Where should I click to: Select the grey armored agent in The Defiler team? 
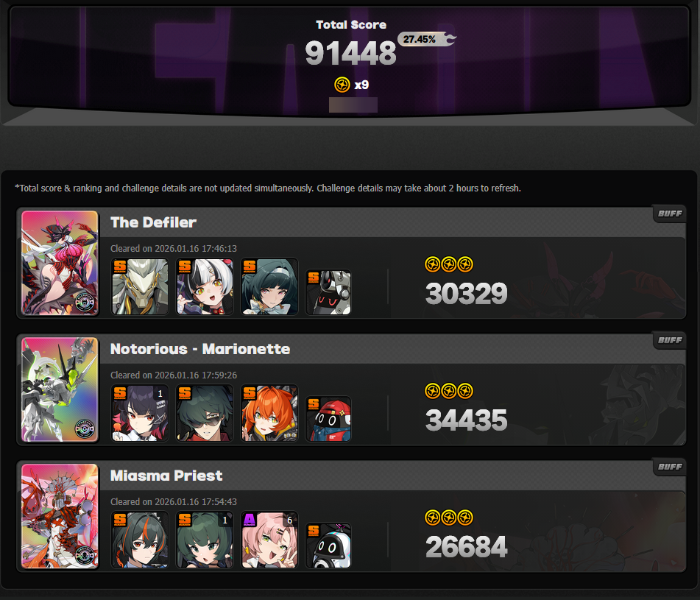[x=140, y=286]
